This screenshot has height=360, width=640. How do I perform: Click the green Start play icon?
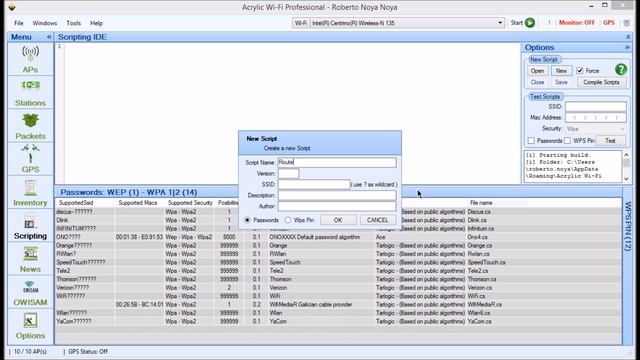530,23
